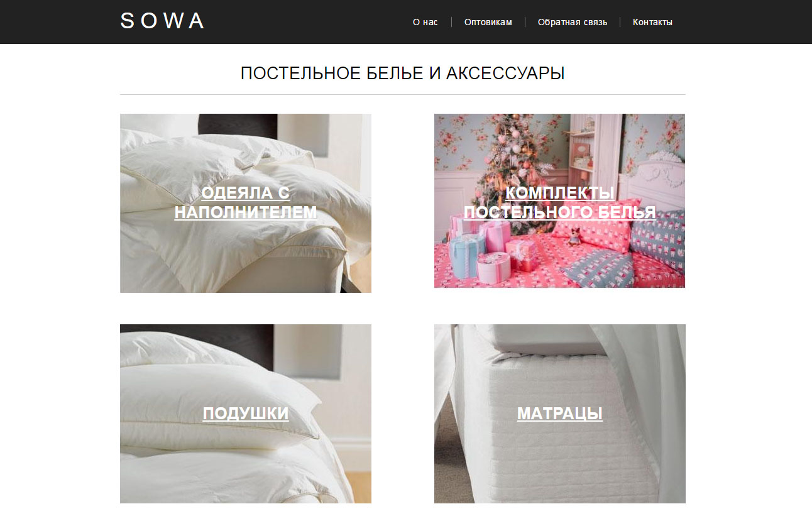The height and width of the screenshot is (526, 812).
Task: Go to Оптовикам section
Action: [x=488, y=22]
